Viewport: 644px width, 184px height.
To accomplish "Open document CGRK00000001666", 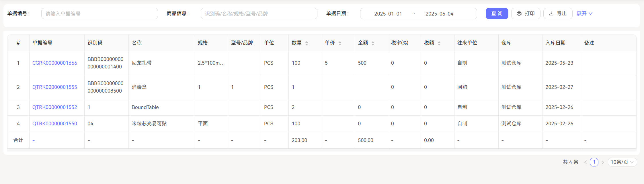I will 54,63.
